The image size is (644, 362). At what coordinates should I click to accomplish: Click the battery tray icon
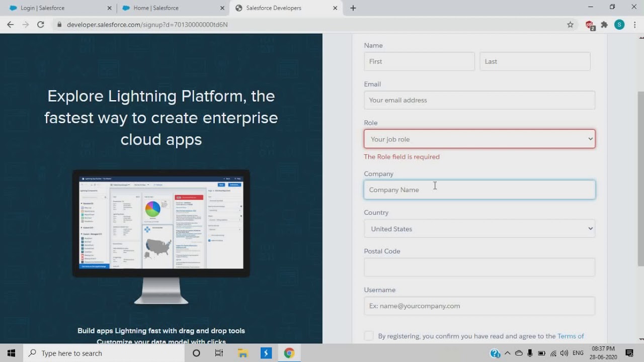pyautogui.click(x=542, y=353)
